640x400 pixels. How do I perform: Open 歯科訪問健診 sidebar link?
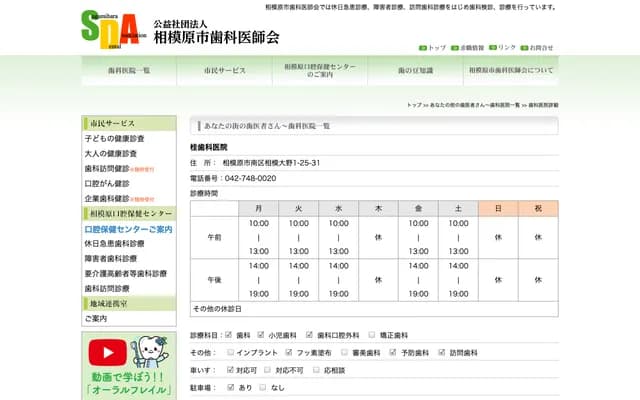click(x=107, y=169)
